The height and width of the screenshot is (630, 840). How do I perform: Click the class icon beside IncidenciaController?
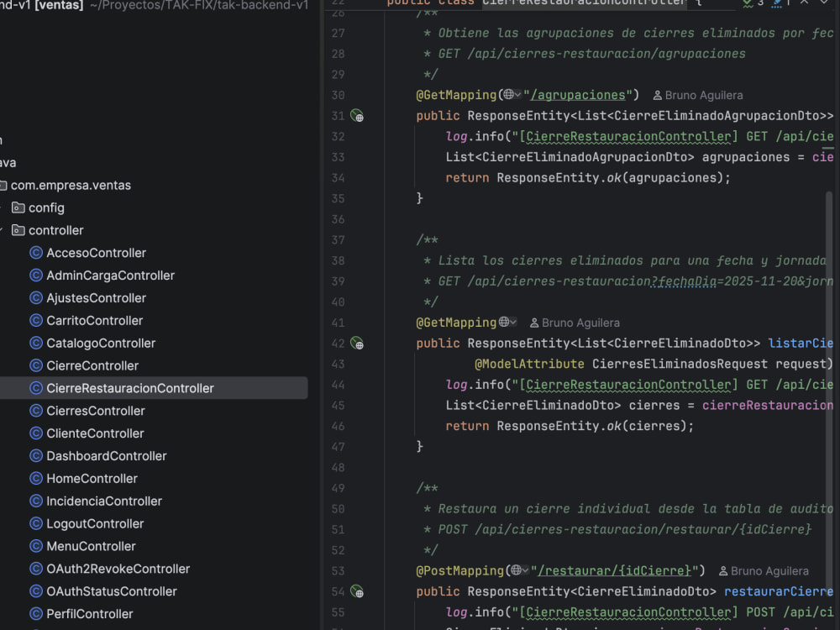pos(36,501)
